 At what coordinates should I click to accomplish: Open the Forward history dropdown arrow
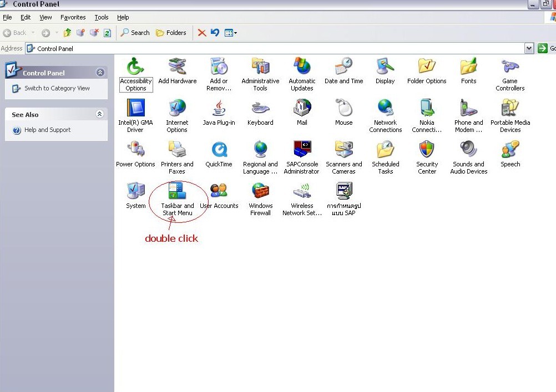57,33
